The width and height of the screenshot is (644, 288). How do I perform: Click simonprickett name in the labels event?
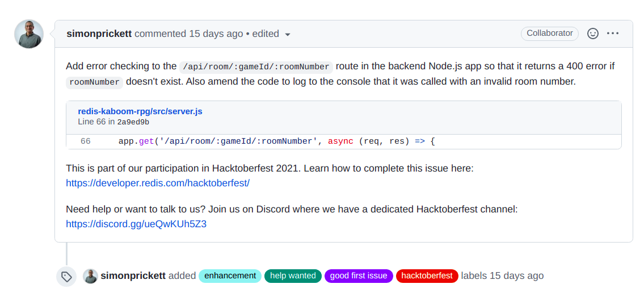(133, 276)
